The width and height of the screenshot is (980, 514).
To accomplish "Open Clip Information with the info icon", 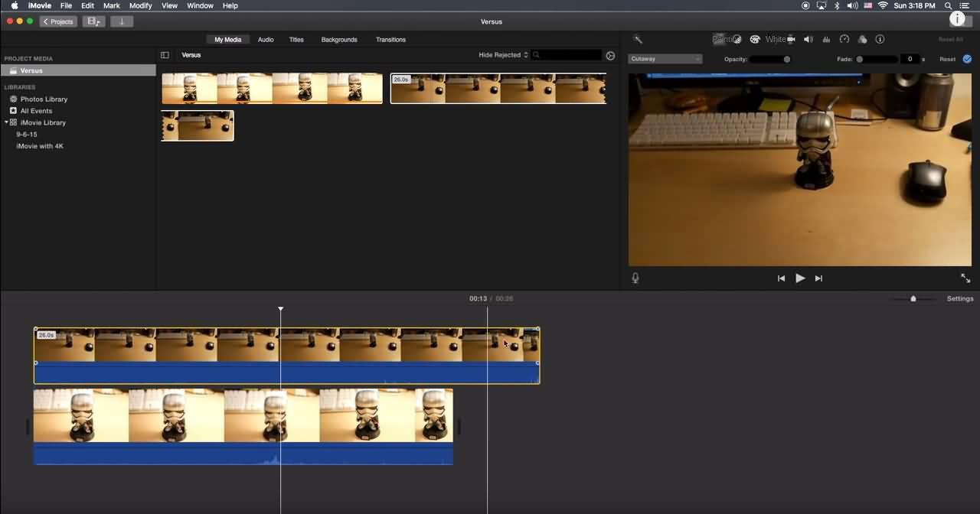I will coord(879,39).
